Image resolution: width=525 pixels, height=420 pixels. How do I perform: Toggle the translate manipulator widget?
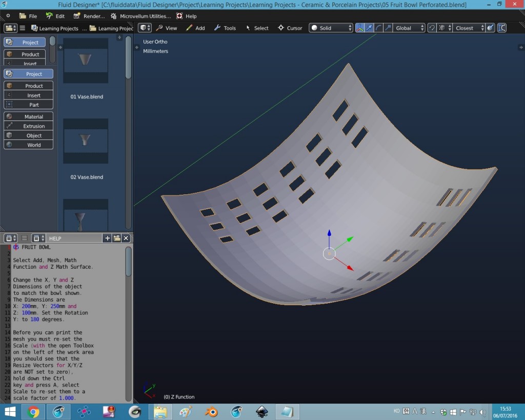(368, 28)
